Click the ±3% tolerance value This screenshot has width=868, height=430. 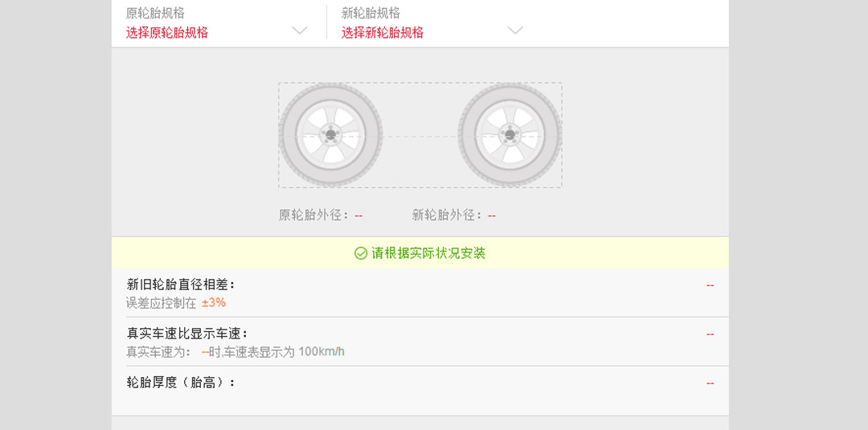[214, 303]
